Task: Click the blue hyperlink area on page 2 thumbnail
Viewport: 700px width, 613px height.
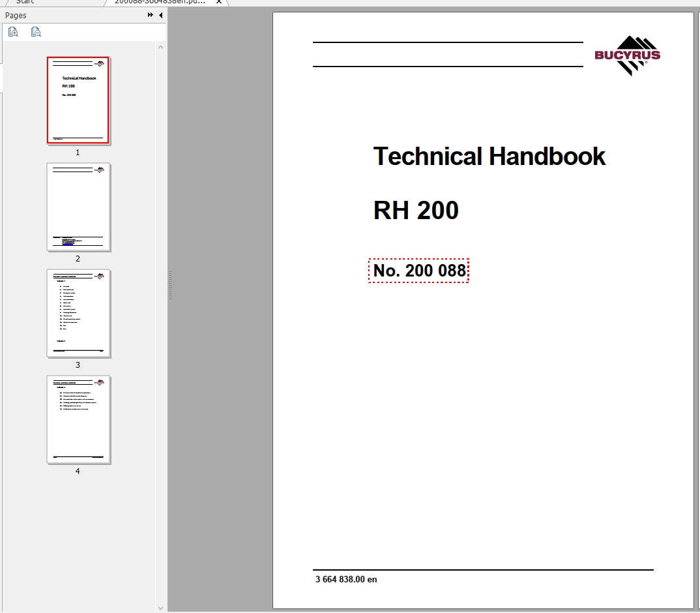Action: coord(67,244)
